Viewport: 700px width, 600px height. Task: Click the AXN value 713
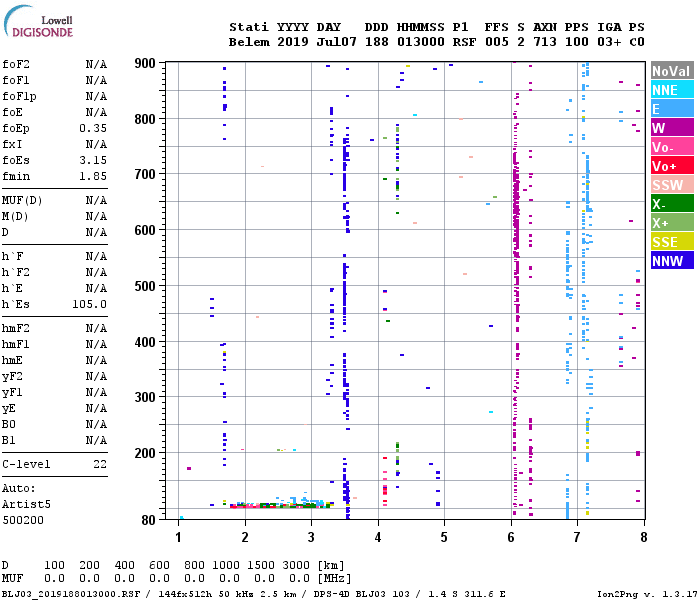(x=545, y=42)
